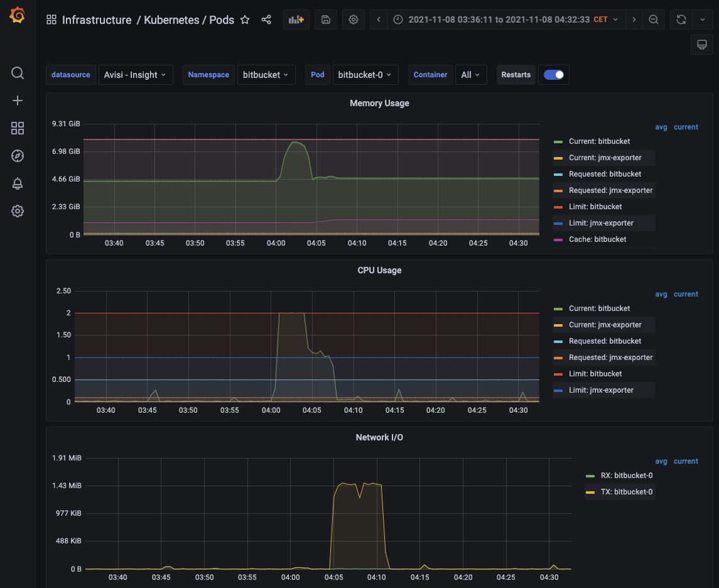719x588 pixels.
Task: Click the CPU spike plateau in CPU Usage graph
Action: (291, 313)
